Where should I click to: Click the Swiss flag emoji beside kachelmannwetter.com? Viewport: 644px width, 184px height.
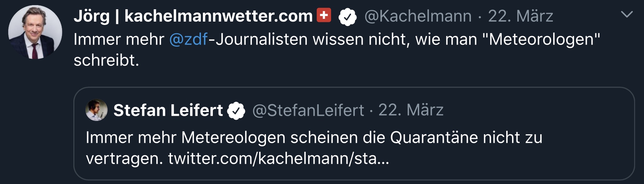[x=324, y=15]
